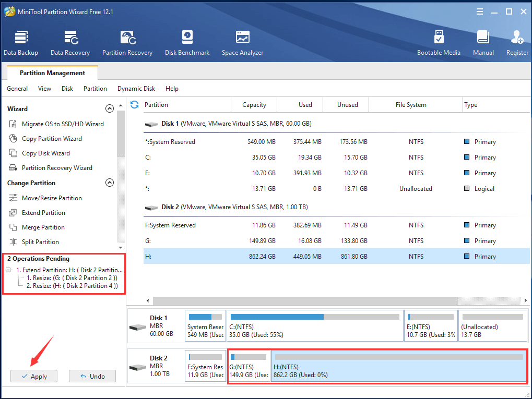Open Move/Resize Partition

(52, 198)
